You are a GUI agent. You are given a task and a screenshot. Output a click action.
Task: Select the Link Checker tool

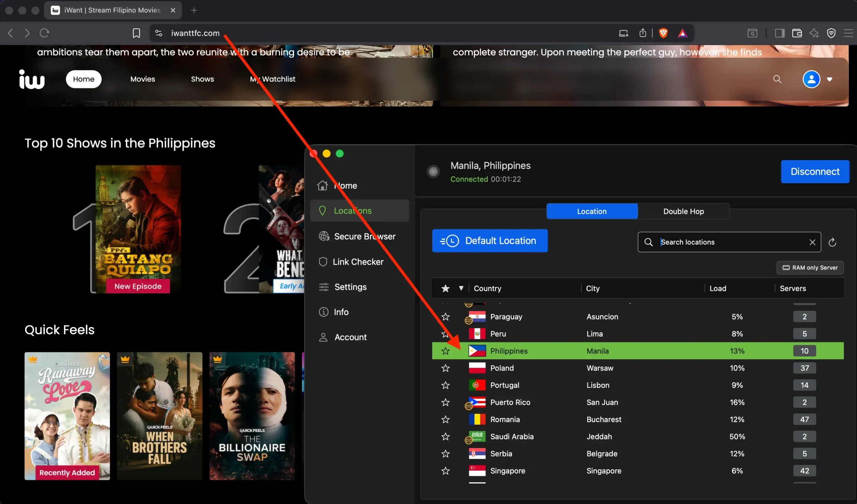tap(359, 261)
